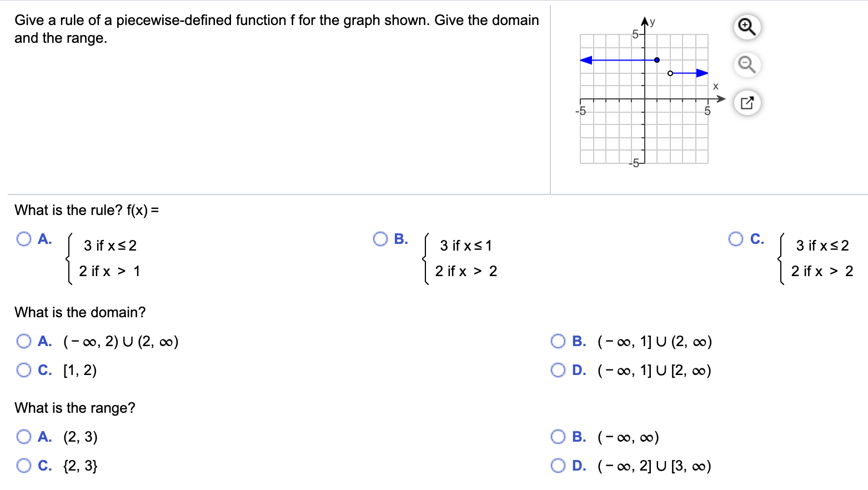Select domain option (-∞, 2) U (2, ∞)
This screenshot has height=490, width=868.
23,341
